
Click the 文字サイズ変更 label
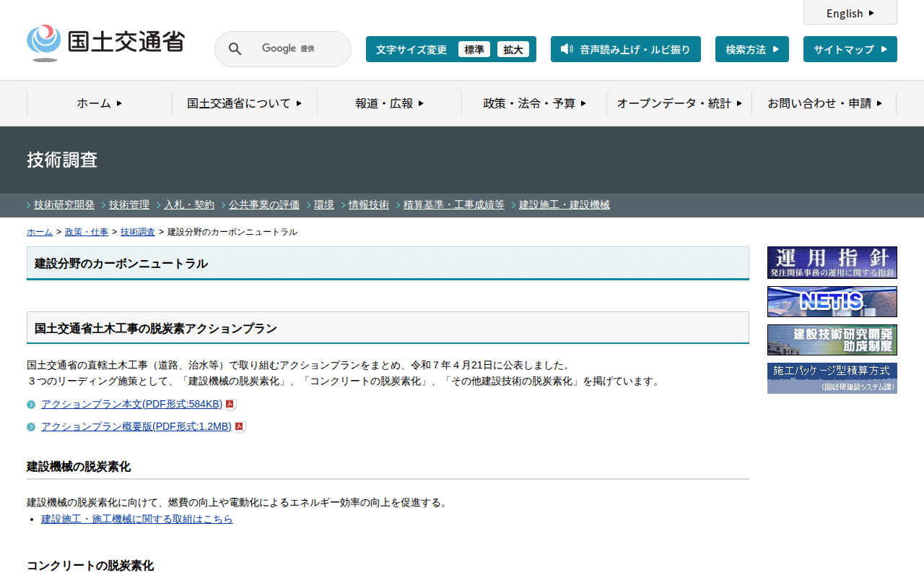411,49
